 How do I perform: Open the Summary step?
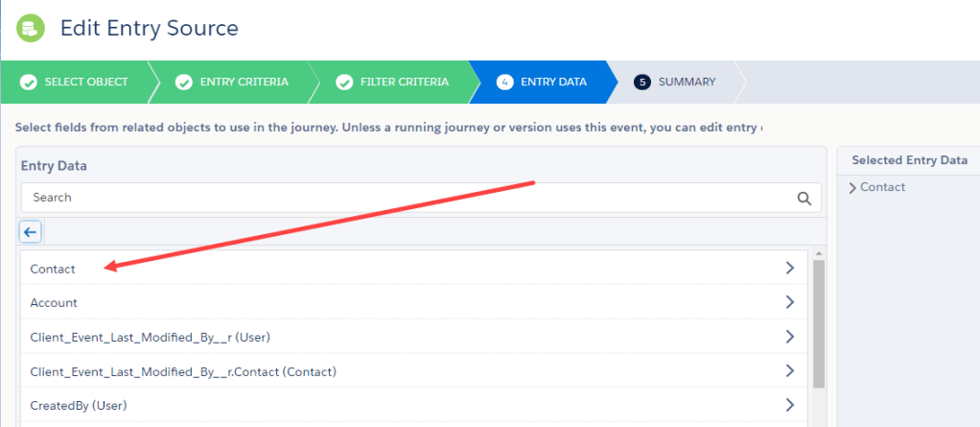(x=687, y=83)
